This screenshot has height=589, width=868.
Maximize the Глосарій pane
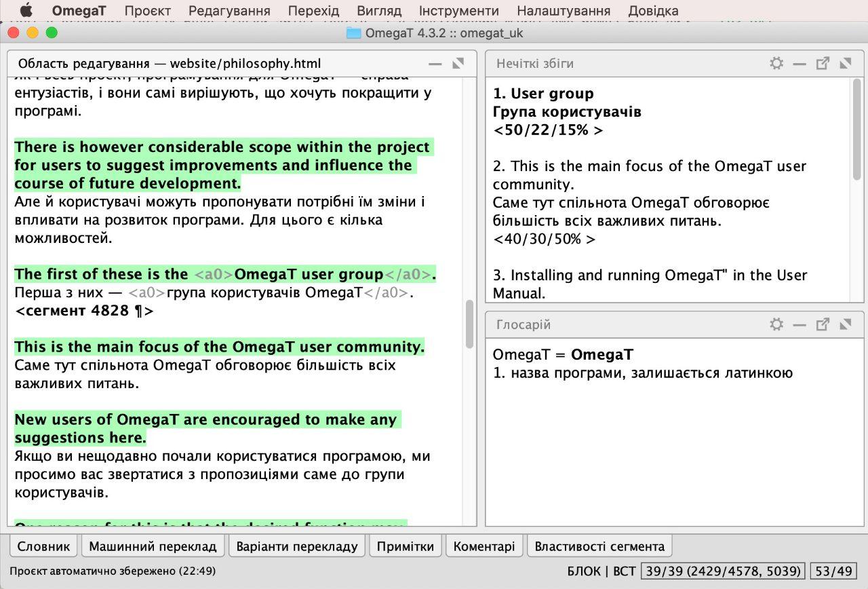(x=846, y=324)
